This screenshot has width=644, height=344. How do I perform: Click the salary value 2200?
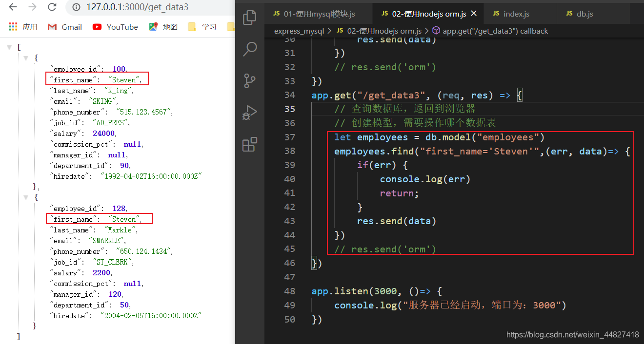(x=102, y=273)
